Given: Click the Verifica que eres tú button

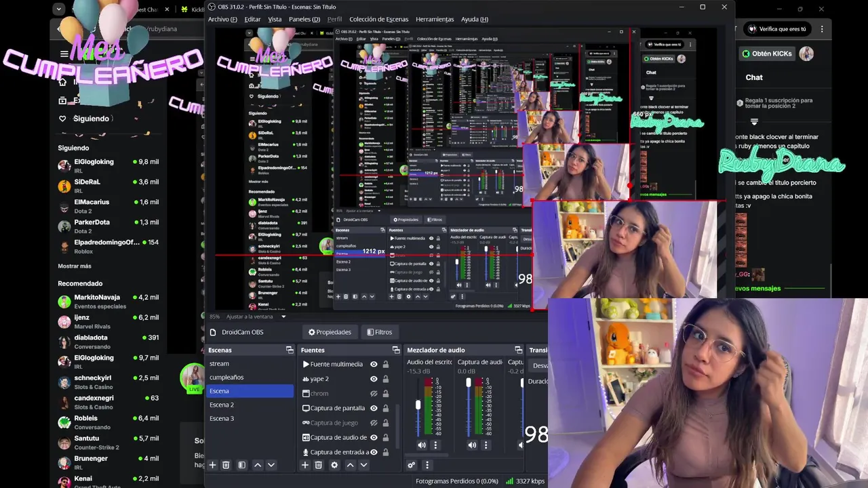Looking at the screenshot, I should click(776, 29).
